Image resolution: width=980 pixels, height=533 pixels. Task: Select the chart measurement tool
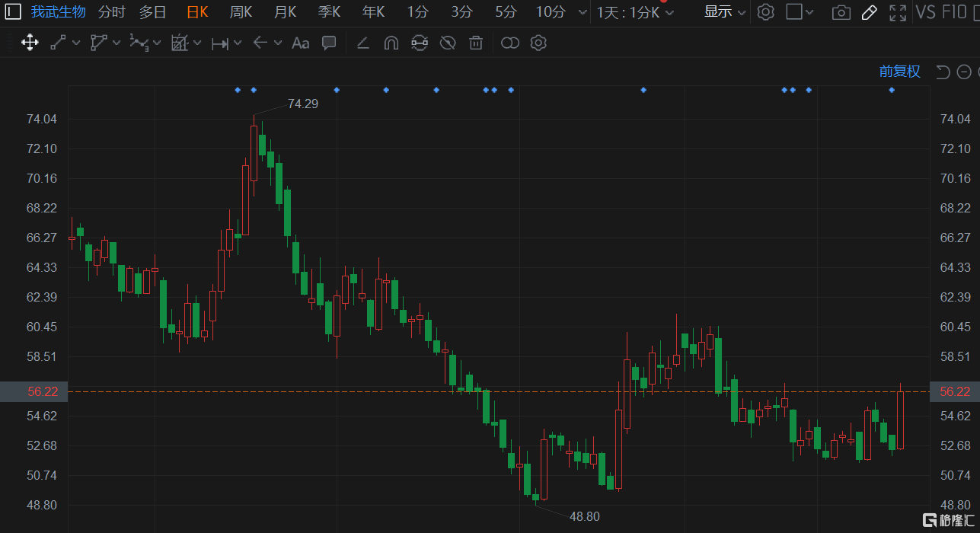pyautogui.click(x=179, y=43)
